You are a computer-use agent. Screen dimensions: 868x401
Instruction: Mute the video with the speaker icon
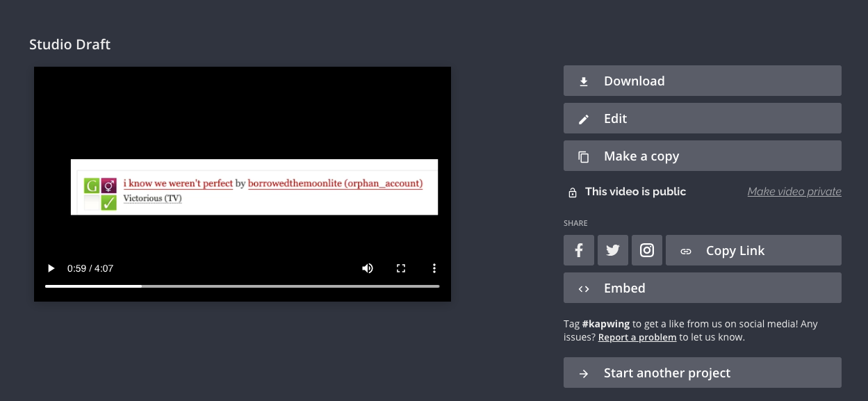pyautogui.click(x=367, y=268)
